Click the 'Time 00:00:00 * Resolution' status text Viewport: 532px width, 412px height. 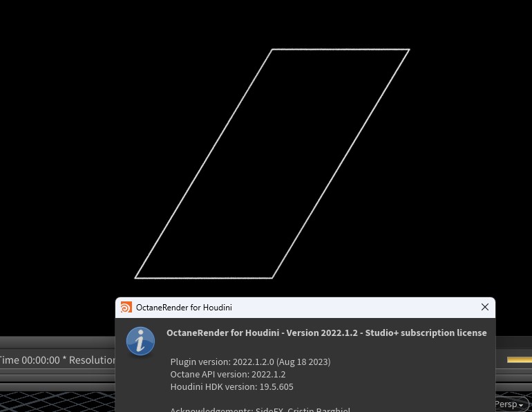coord(57,360)
